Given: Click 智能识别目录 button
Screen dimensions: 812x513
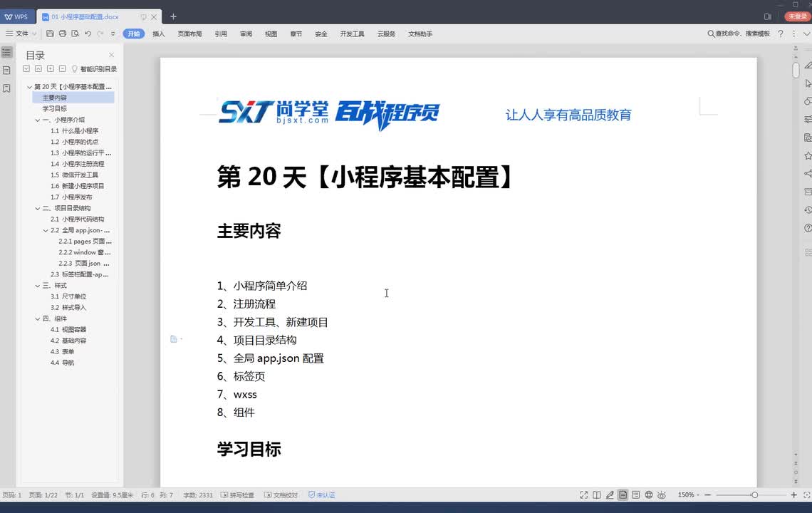Looking at the screenshot, I should pyautogui.click(x=94, y=69).
